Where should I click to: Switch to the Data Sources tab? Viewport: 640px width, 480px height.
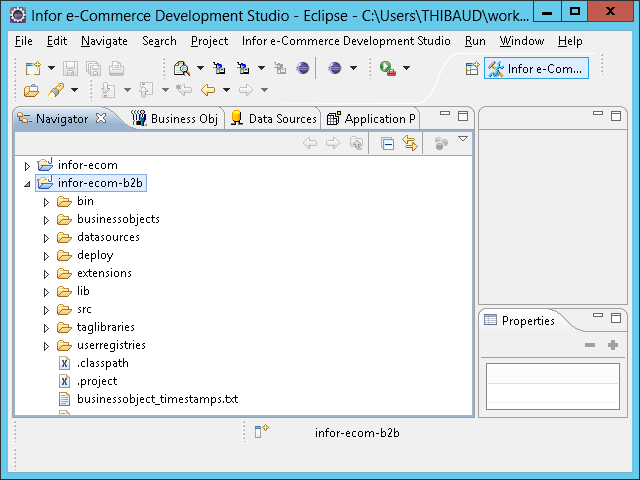coord(273,118)
